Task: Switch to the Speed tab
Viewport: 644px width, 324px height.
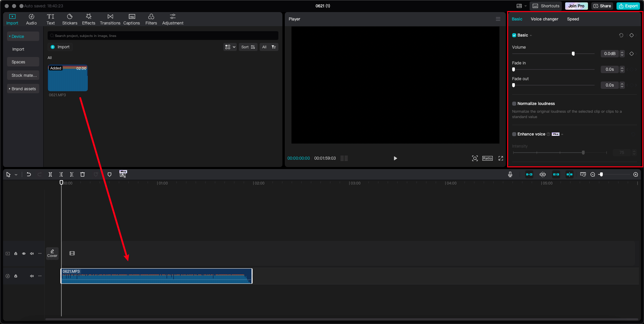Action: pyautogui.click(x=573, y=19)
